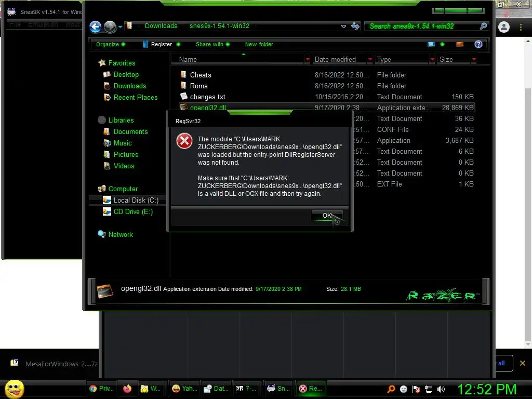The height and width of the screenshot is (399, 532).
Task: Open Firefox from the taskbar
Action: point(127,389)
